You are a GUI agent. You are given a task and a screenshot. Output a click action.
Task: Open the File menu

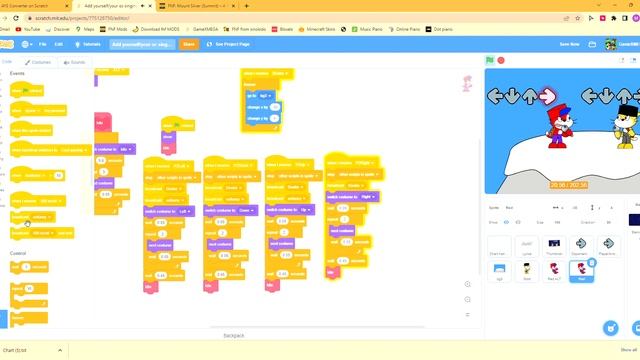(42, 44)
